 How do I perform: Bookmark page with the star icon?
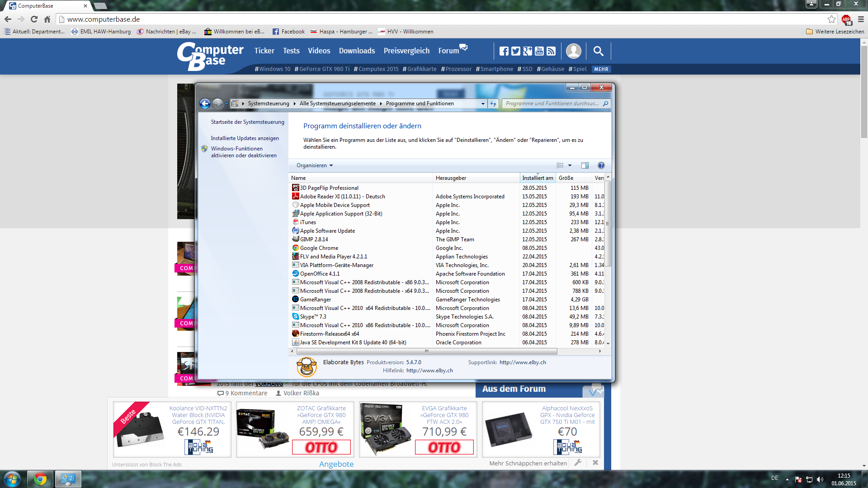[x=831, y=19]
